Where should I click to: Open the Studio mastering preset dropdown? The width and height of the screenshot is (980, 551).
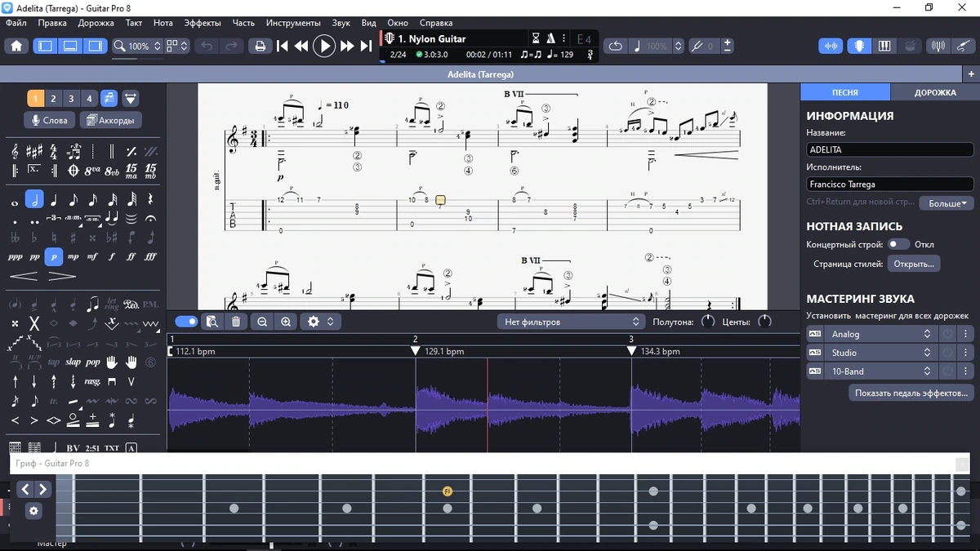880,353
